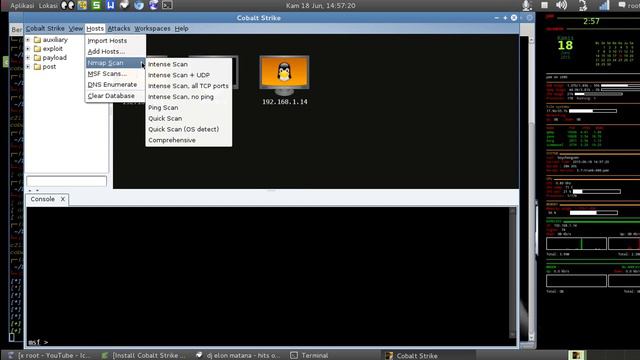Close the open Hosts menu
Viewport: 640px width, 360px height.
[x=95, y=29]
